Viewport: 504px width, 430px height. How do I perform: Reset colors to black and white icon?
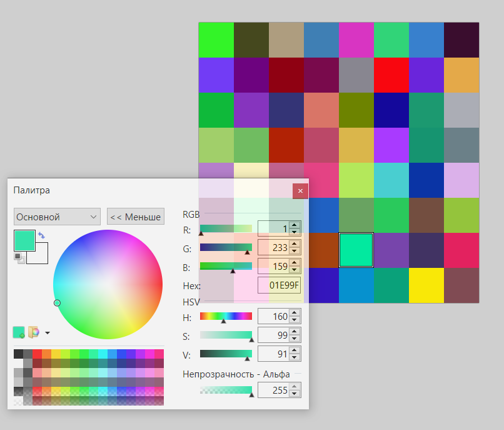pyautogui.click(x=19, y=258)
